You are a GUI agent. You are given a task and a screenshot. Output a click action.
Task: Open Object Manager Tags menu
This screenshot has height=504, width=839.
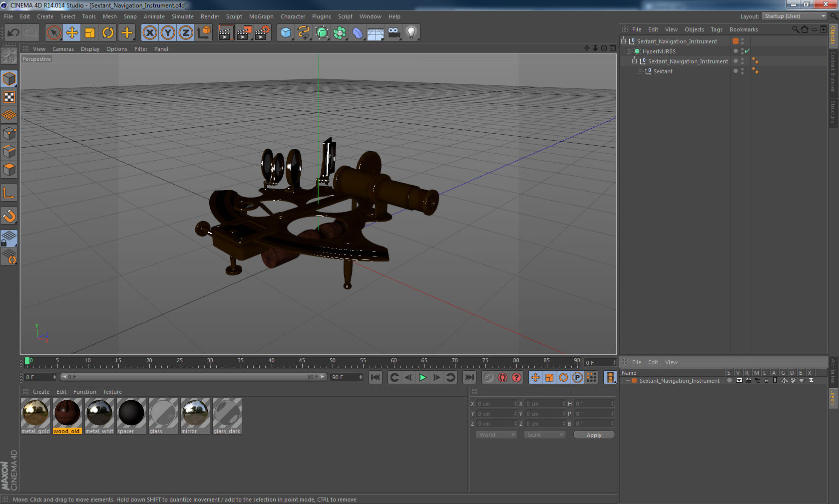point(717,29)
